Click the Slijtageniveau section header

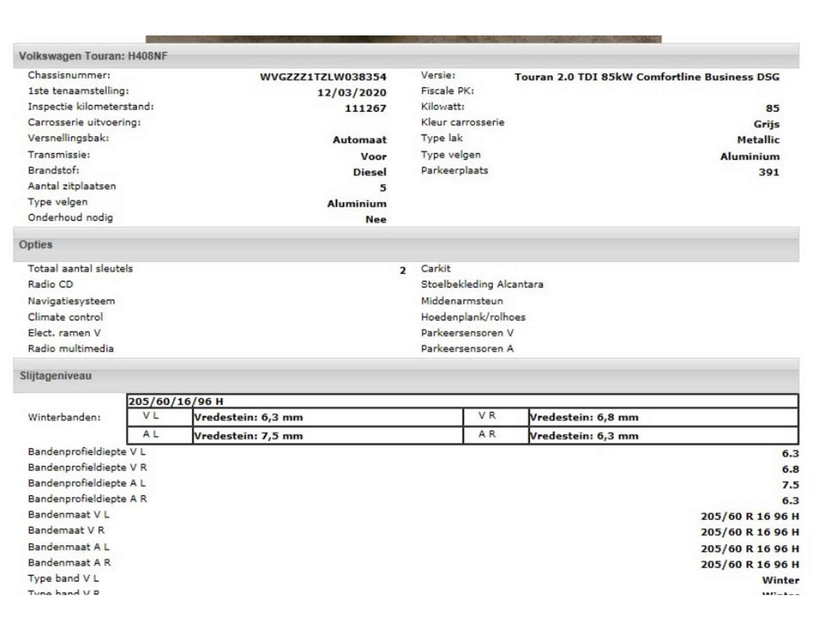[x=406, y=375]
